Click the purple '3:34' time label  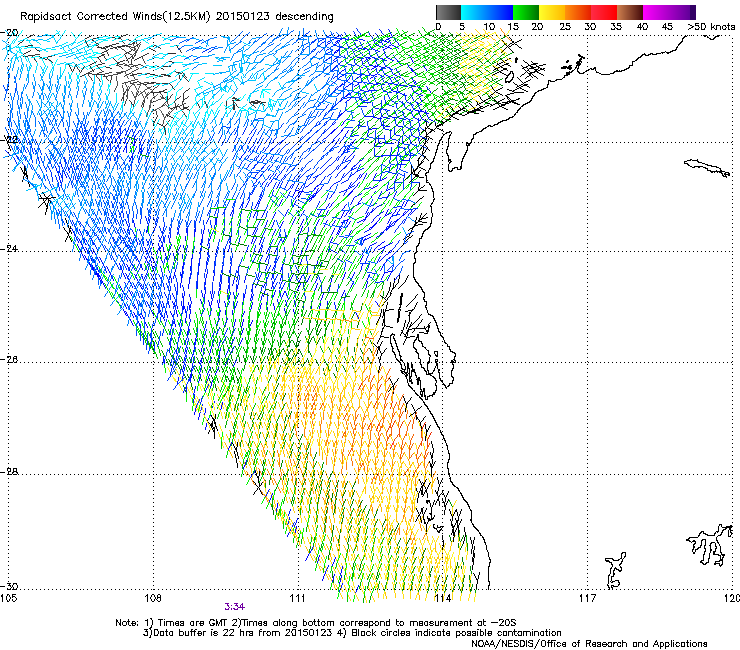point(235,607)
